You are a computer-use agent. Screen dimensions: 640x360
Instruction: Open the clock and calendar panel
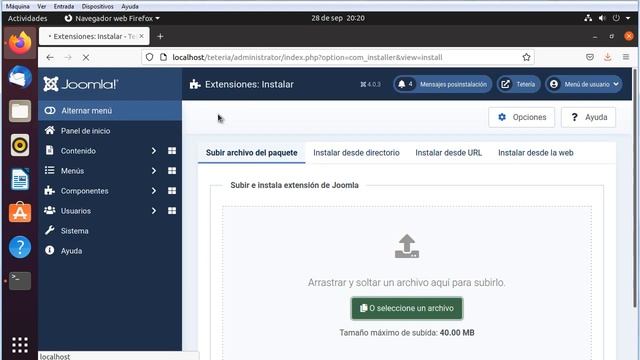(338, 18)
